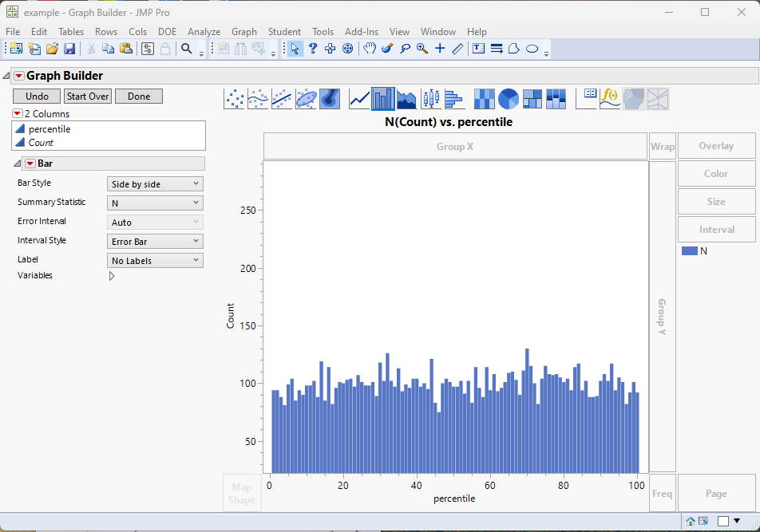Expand the Variables disclosure triangle
760x532 pixels.
(x=111, y=275)
